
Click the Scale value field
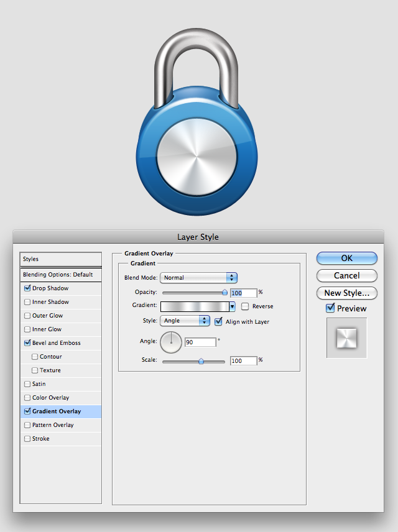(x=244, y=360)
